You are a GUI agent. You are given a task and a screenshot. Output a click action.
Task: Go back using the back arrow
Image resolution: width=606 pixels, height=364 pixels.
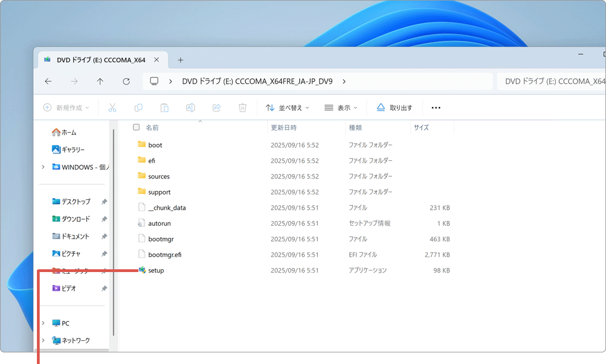pyautogui.click(x=48, y=81)
